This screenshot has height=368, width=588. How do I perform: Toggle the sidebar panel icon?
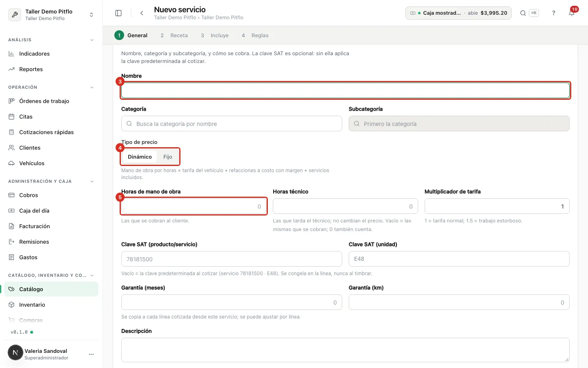pyautogui.click(x=118, y=13)
